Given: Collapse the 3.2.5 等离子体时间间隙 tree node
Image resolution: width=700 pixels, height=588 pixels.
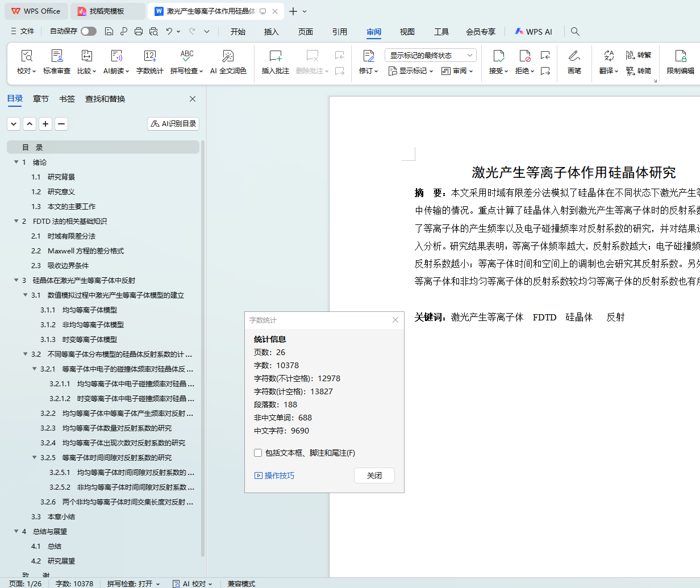Looking at the screenshot, I should pyautogui.click(x=35, y=457).
